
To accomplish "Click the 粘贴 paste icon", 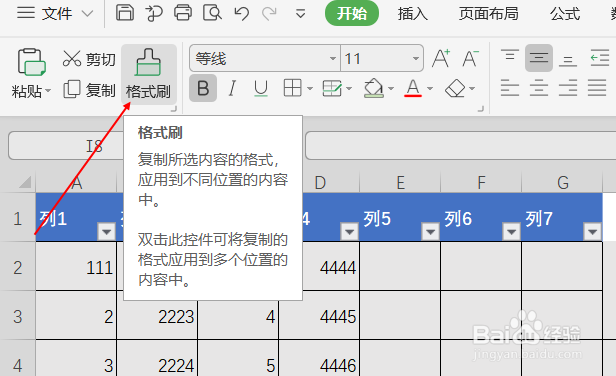I will pyautogui.click(x=31, y=62).
